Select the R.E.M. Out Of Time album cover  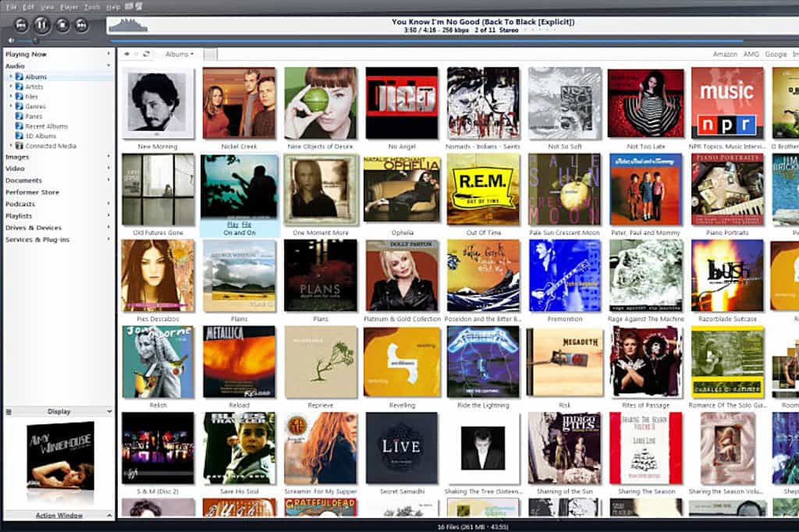(483, 190)
